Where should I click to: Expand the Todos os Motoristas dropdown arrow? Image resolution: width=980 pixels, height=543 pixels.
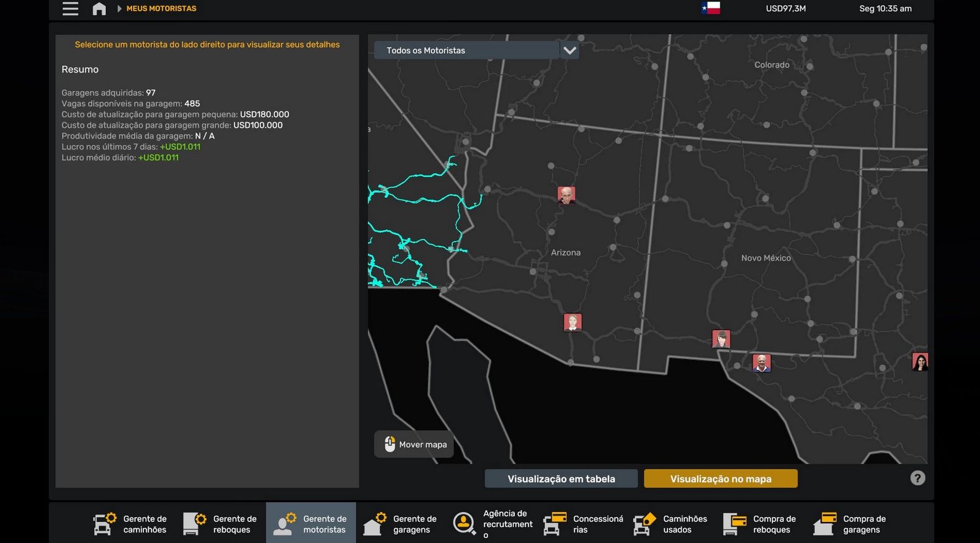[x=569, y=50]
